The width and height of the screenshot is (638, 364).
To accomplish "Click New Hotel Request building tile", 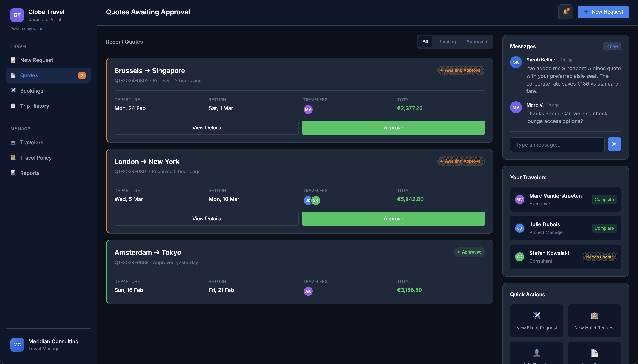I will click(x=594, y=320).
